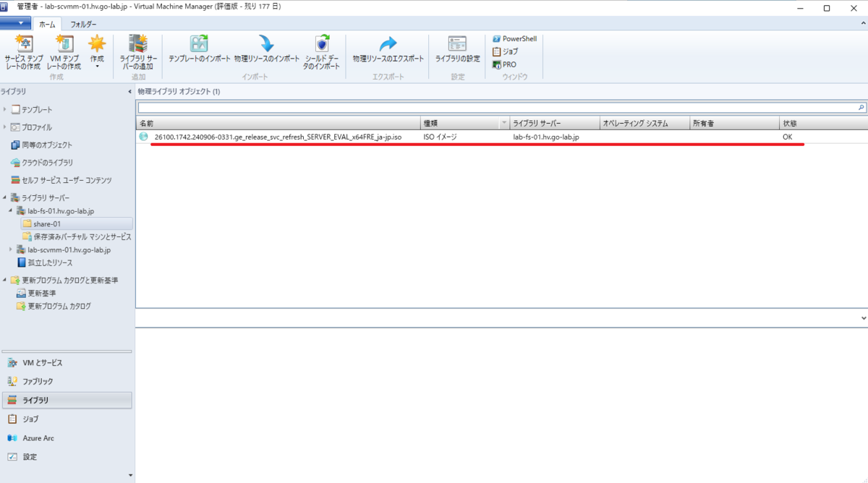Open the VM とサービス workspace
This screenshot has width=868, height=483.
point(66,362)
